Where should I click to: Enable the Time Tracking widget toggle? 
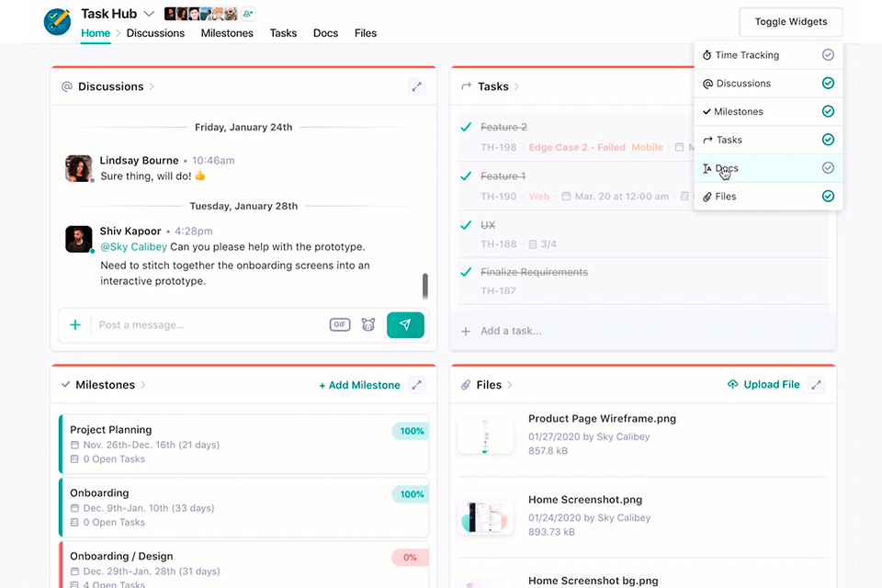(828, 55)
